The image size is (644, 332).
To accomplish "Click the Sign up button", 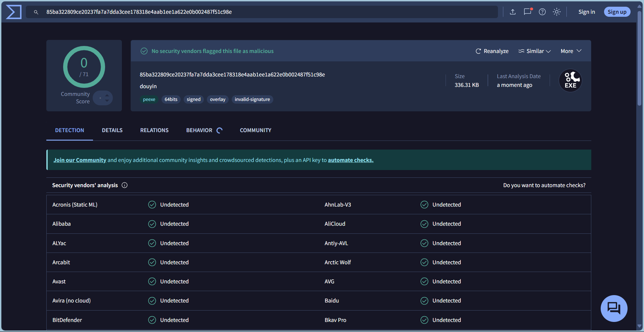I will pyautogui.click(x=617, y=12).
